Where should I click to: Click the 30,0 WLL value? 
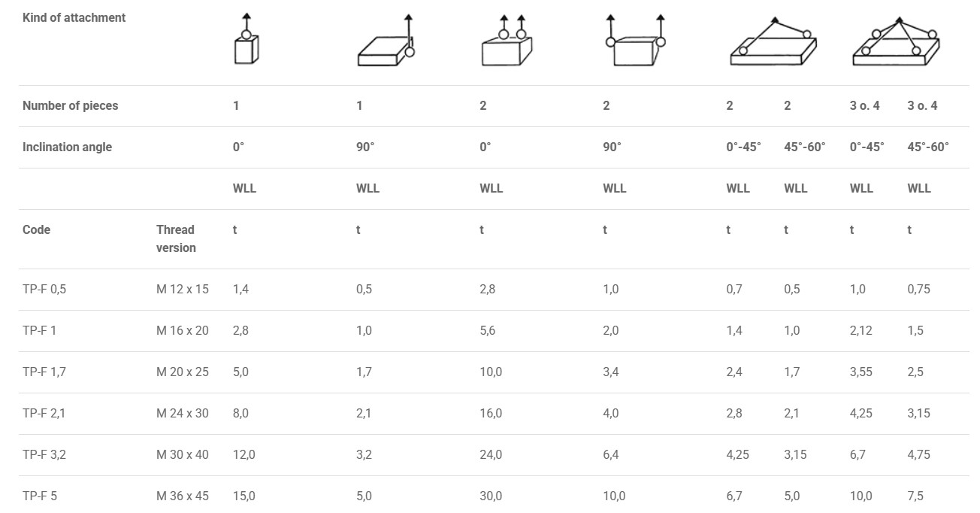(491, 496)
